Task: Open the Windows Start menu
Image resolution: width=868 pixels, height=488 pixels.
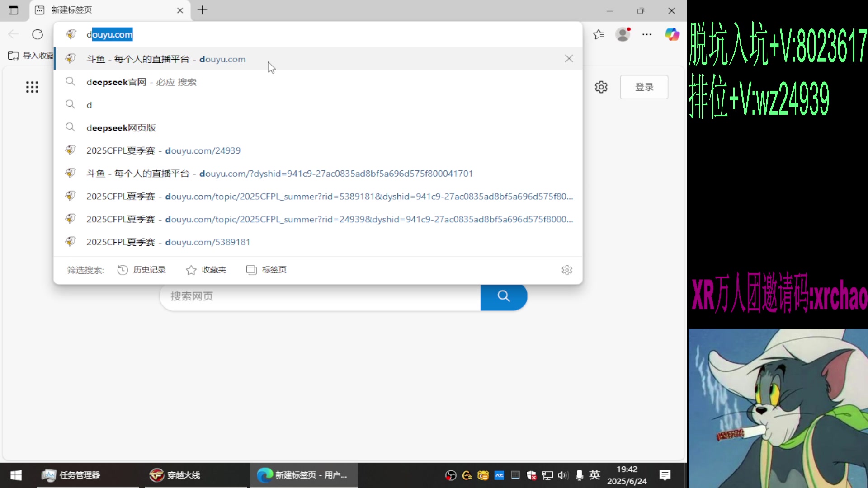Action: click(16, 475)
